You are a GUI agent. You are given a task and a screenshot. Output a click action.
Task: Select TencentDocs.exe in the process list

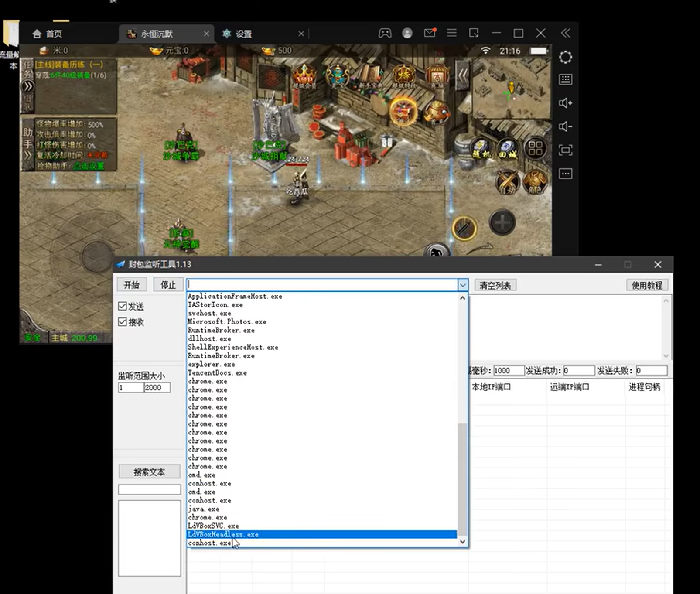click(322, 372)
